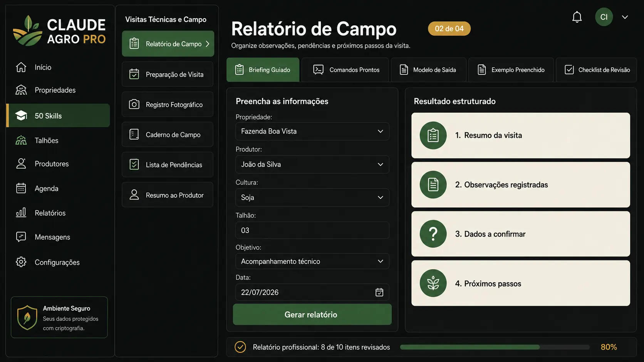Viewport: 644px width, 362px height.
Task: Click the Relatório de Campo clipboard icon
Action: [134, 43]
